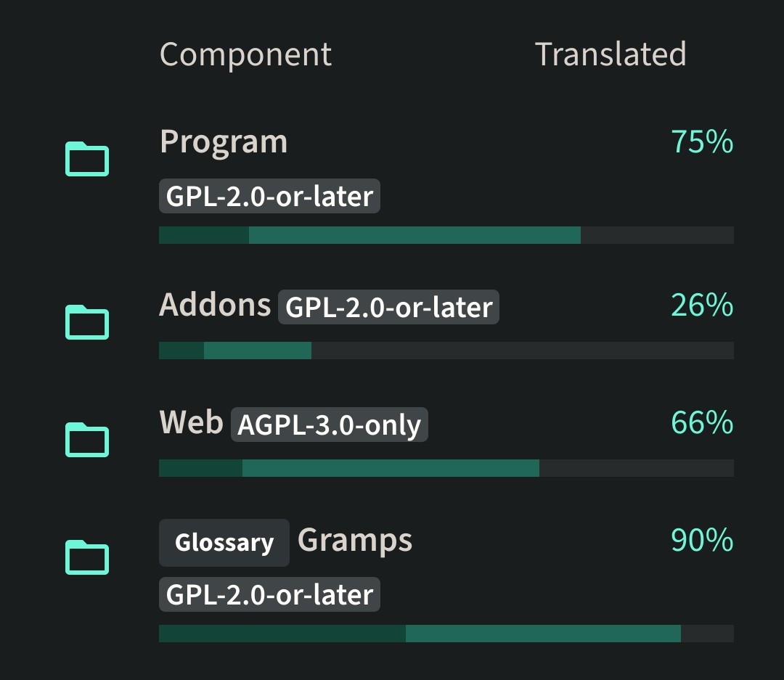The width and height of the screenshot is (784, 680).
Task: Click the AGPL-3.0-only license badge
Action: click(x=329, y=425)
